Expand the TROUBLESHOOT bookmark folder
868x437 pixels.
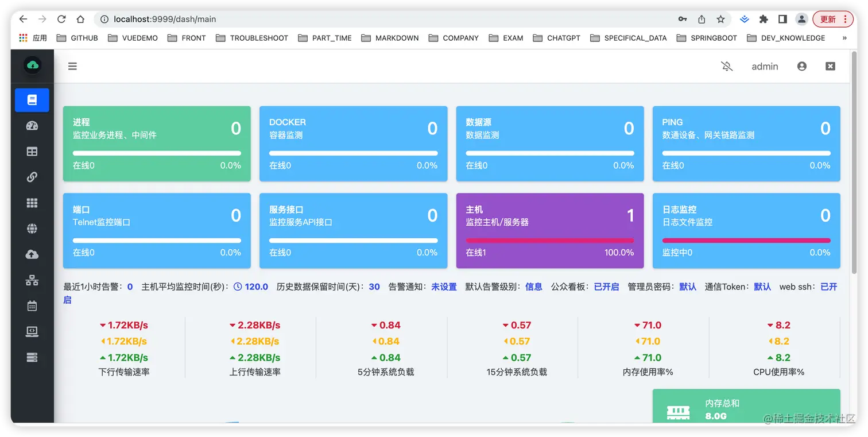point(252,38)
